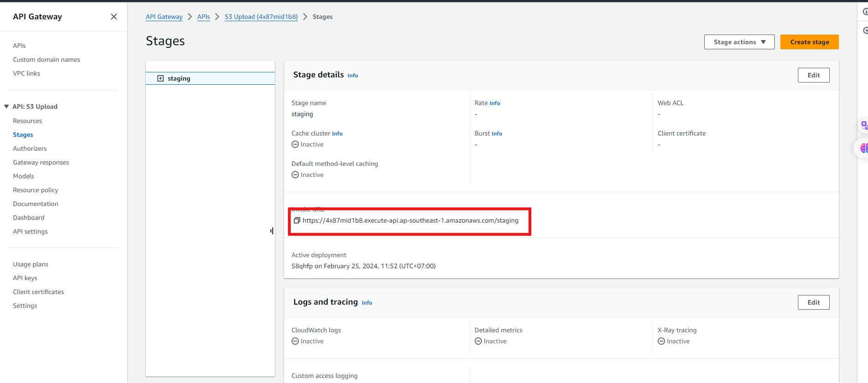
Task: Expand the staging stage tree node
Action: coord(161,78)
